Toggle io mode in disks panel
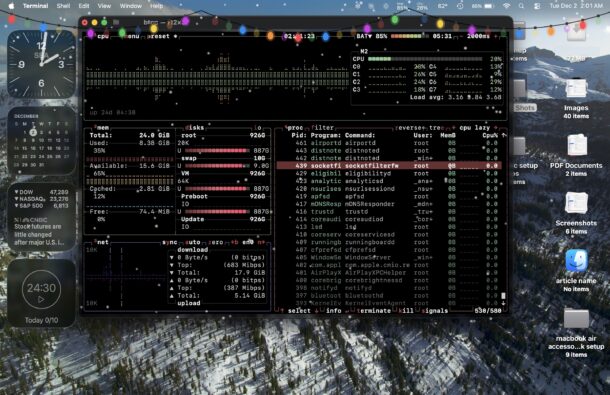 258,128
